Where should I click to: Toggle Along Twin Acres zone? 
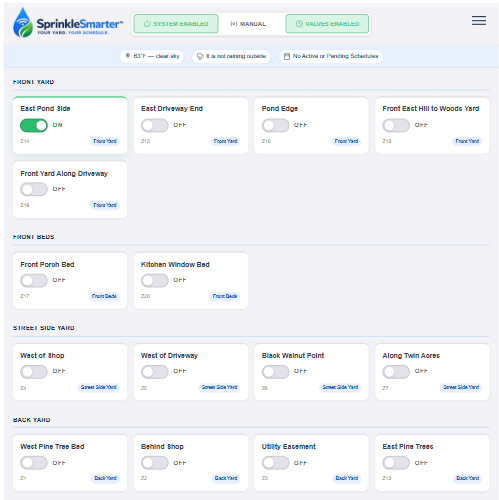point(396,372)
